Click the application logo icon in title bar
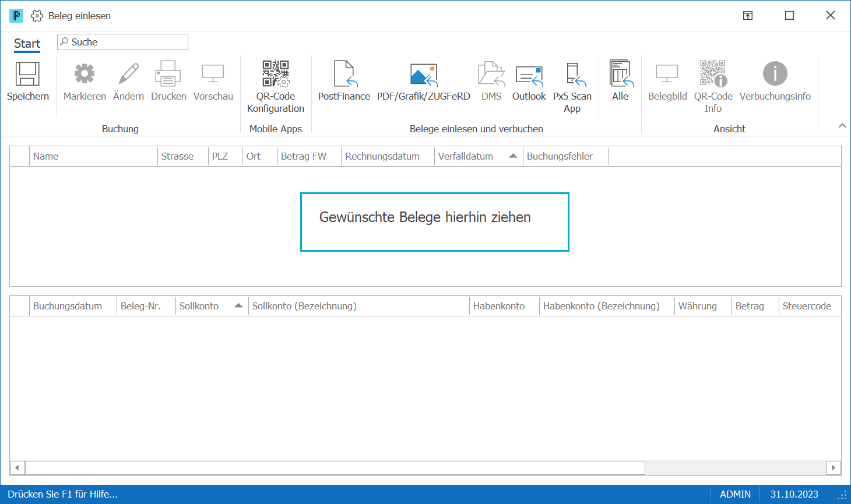The image size is (851, 504). (x=16, y=16)
